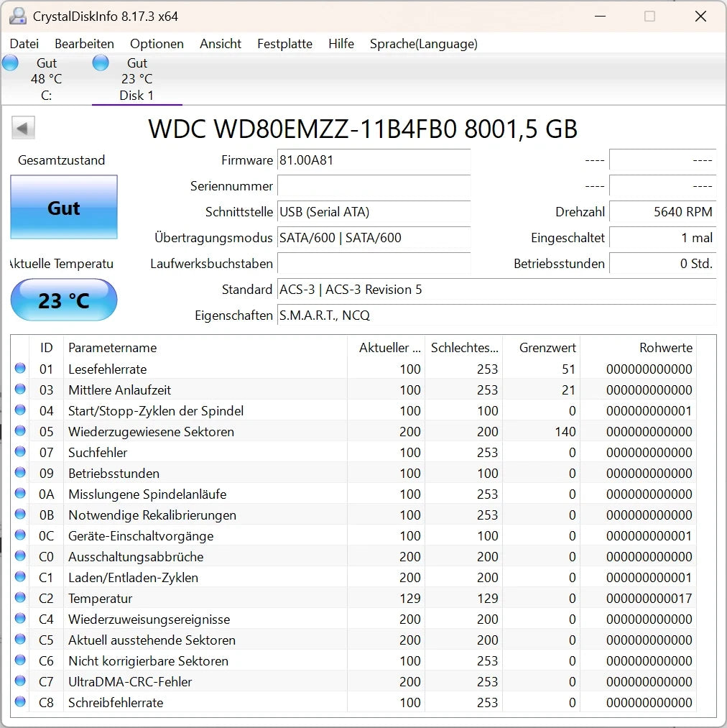Click status dot of Notwendige Rekalibrierungen row
Image resolution: width=727 pixels, height=728 pixels.
(20, 515)
